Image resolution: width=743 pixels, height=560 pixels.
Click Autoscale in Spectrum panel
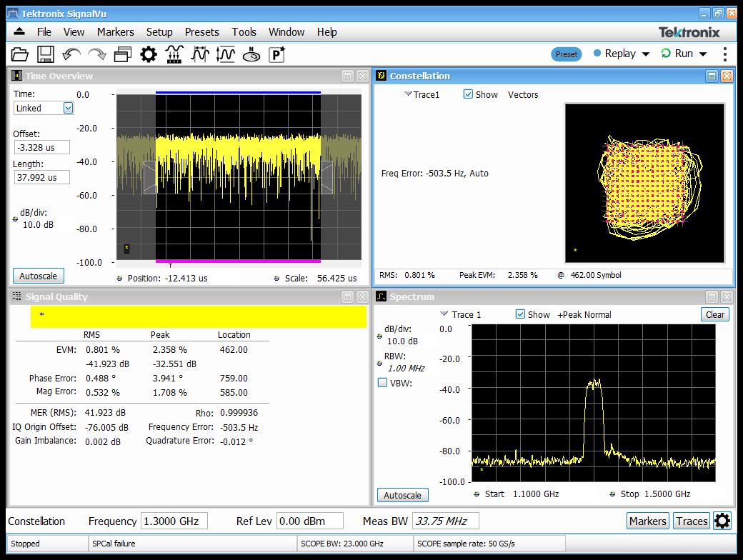point(403,495)
